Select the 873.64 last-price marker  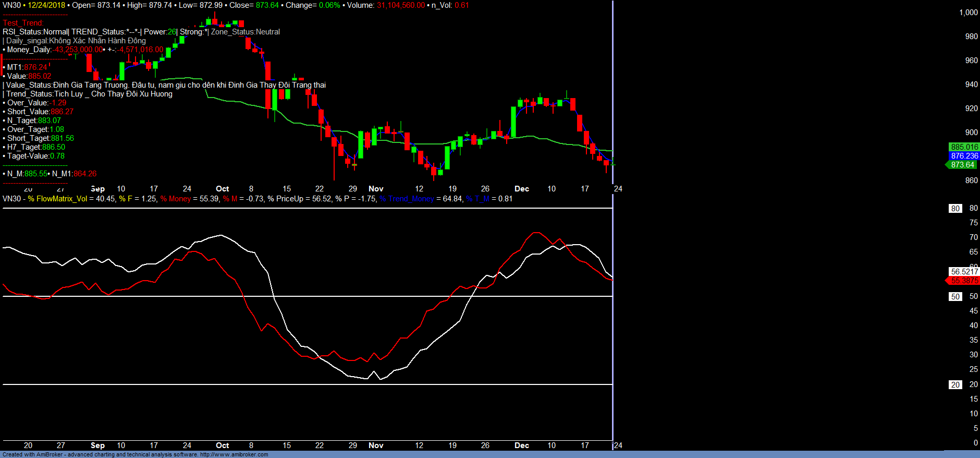pyautogui.click(x=962, y=165)
